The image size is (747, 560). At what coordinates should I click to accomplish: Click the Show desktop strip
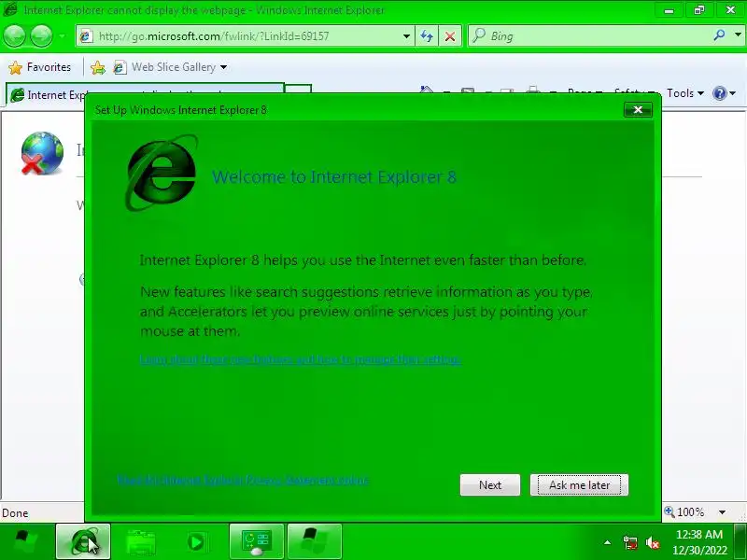(740, 541)
